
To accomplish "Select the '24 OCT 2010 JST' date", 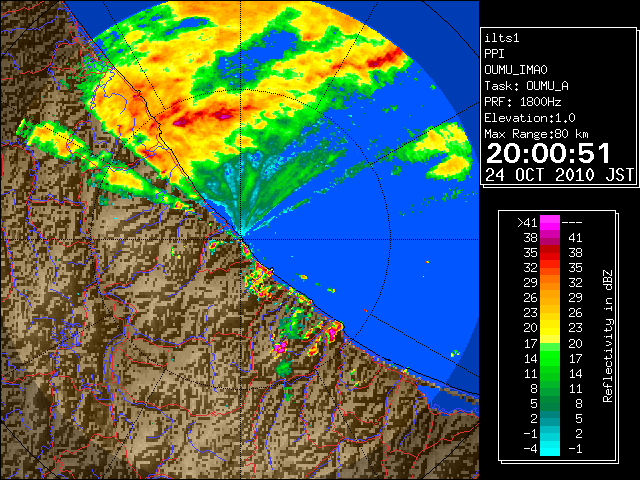I will point(560,175).
